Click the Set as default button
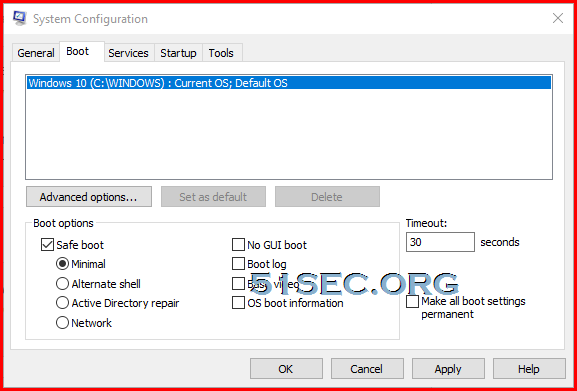The image size is (577, 391). coord(213,197)
